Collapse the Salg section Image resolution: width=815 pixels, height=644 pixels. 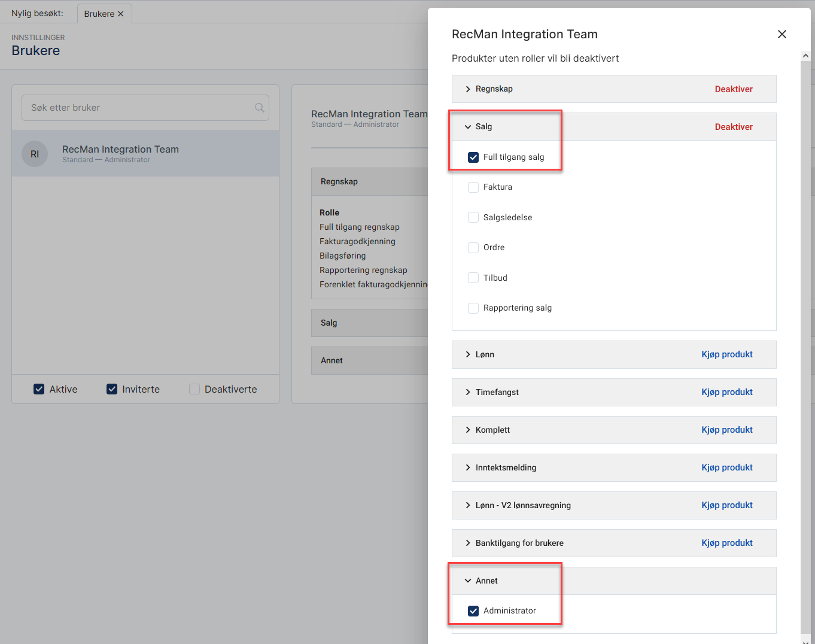tap(468, 127)
